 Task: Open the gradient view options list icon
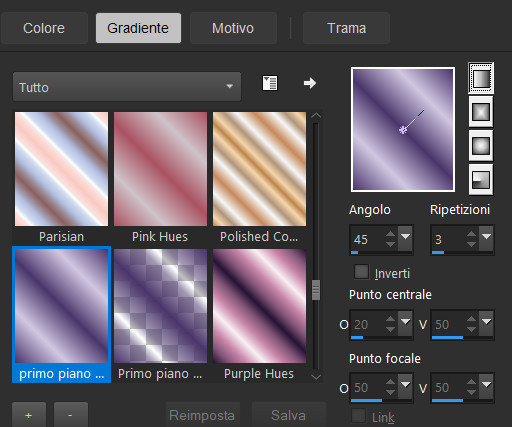click(270, 83)
